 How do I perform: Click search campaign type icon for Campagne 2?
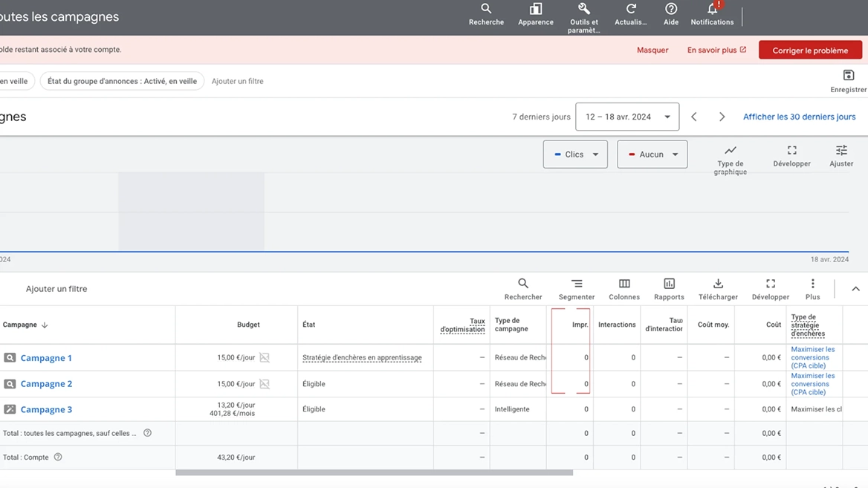[x=10, y=384]
